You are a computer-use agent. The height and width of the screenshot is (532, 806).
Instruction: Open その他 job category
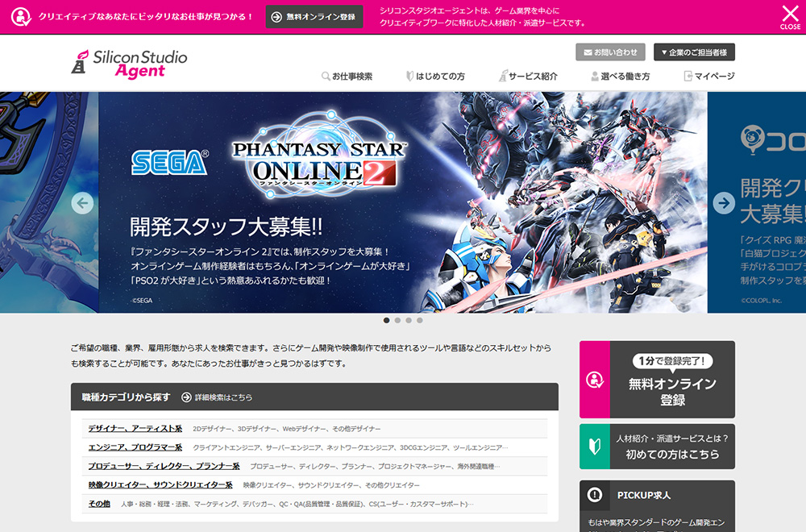click(x=98, y=504)
